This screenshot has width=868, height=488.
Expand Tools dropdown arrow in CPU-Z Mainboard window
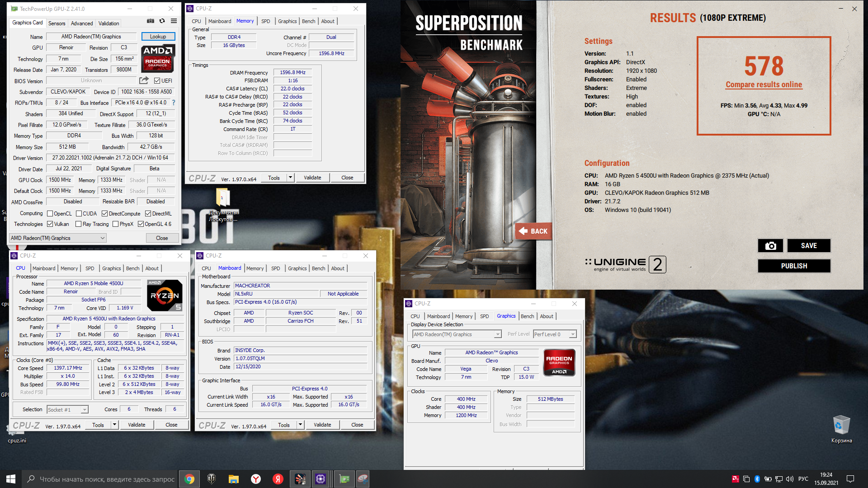pyautogui.click(x=300, y=425)
